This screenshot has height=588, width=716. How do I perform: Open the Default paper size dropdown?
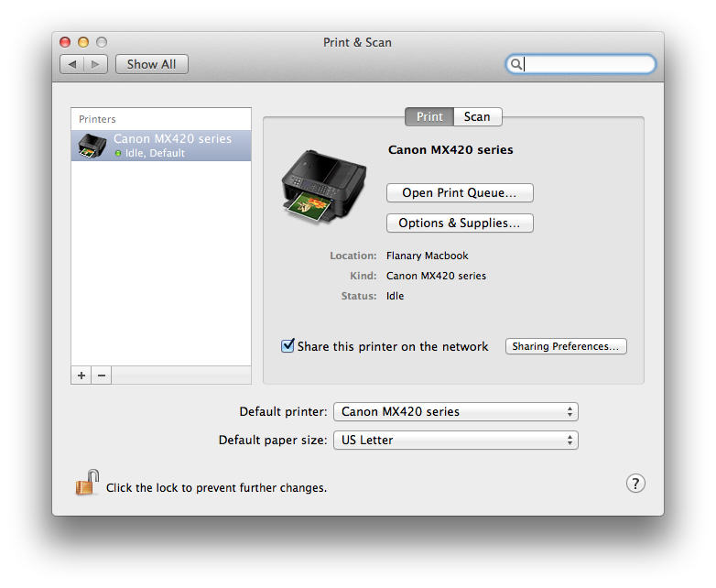(x=456, y=440)
